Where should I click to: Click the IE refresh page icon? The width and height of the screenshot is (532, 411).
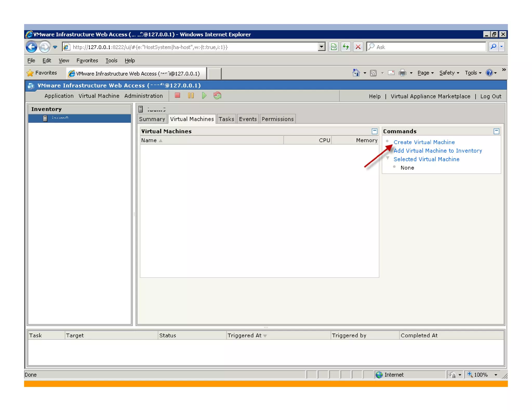tap(346, 47)
